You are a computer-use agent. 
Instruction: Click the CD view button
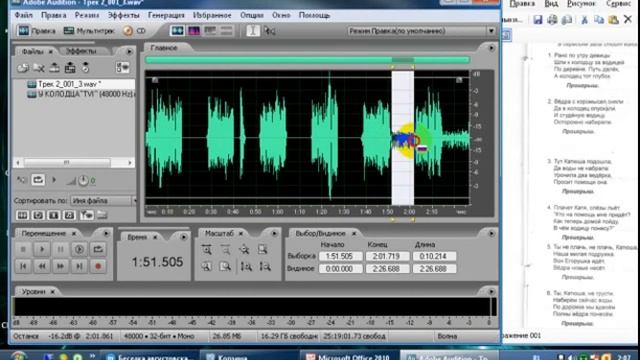tap(134, 31)
